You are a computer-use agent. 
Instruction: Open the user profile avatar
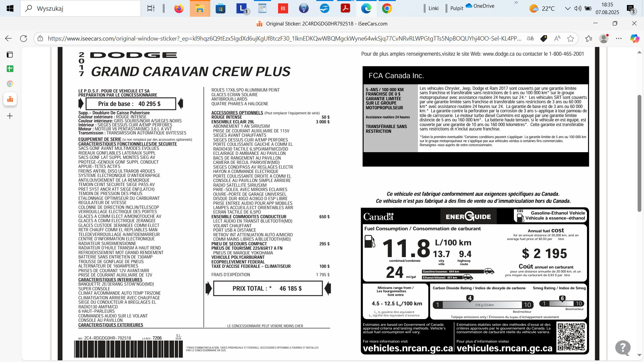(604, 39)
